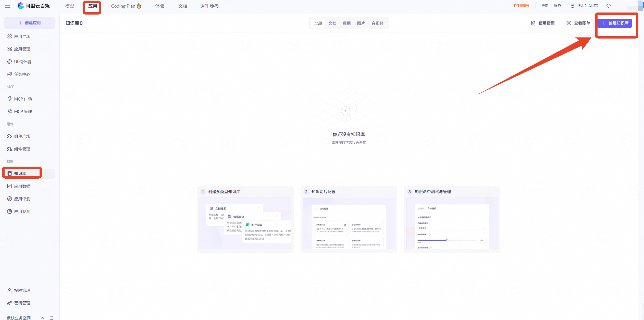Collapse the sidebar panel icon
The height and width of the screenshot is (320, 644).
(x=52, y=318)
